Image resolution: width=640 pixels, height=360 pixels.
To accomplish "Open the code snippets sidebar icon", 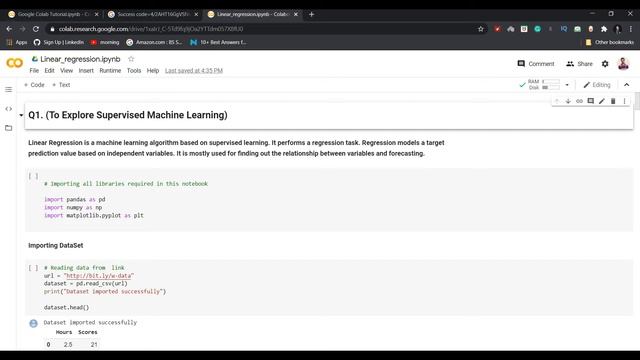I will [9, 109].
